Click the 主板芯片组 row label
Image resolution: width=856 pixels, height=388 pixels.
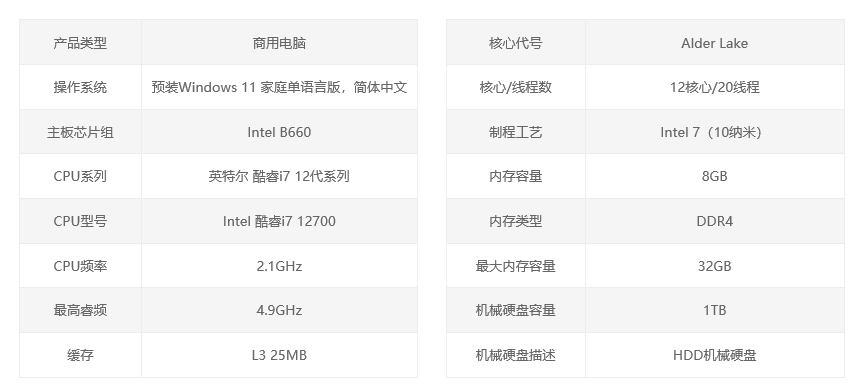(x=80, y=132)
